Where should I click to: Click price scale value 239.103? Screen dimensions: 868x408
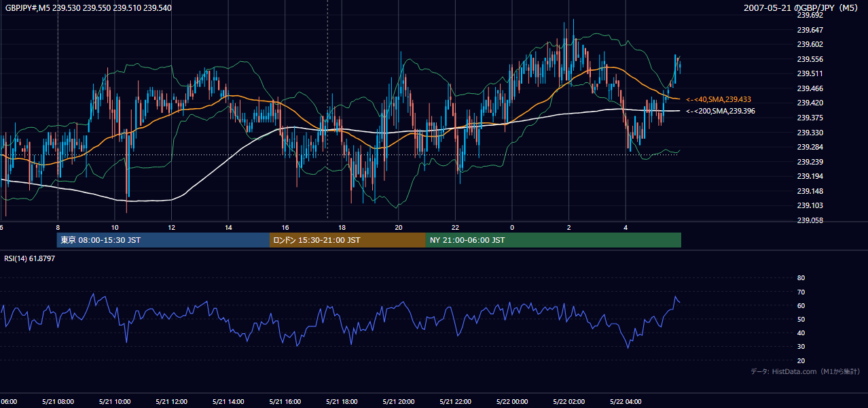click(810, 205)
